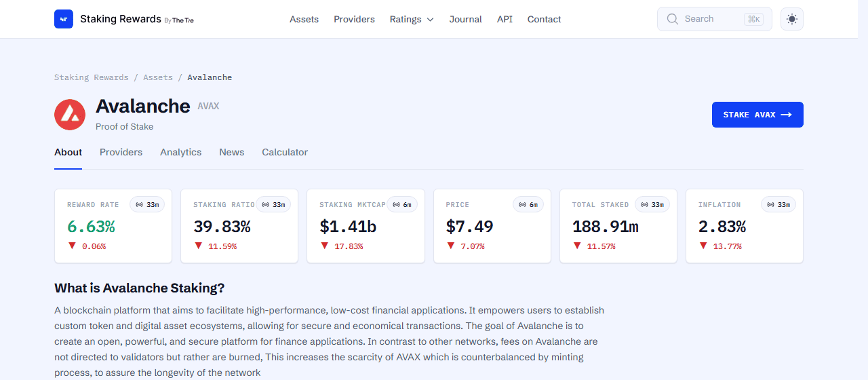
Task: Open the Assets nav item
Action: pos(304,19)
